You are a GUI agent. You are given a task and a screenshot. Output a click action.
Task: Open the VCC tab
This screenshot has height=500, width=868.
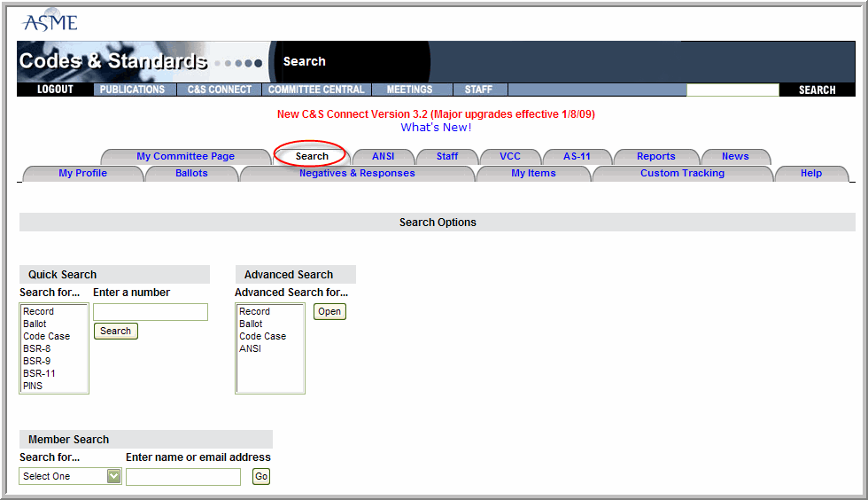click(x=510, y=156)
